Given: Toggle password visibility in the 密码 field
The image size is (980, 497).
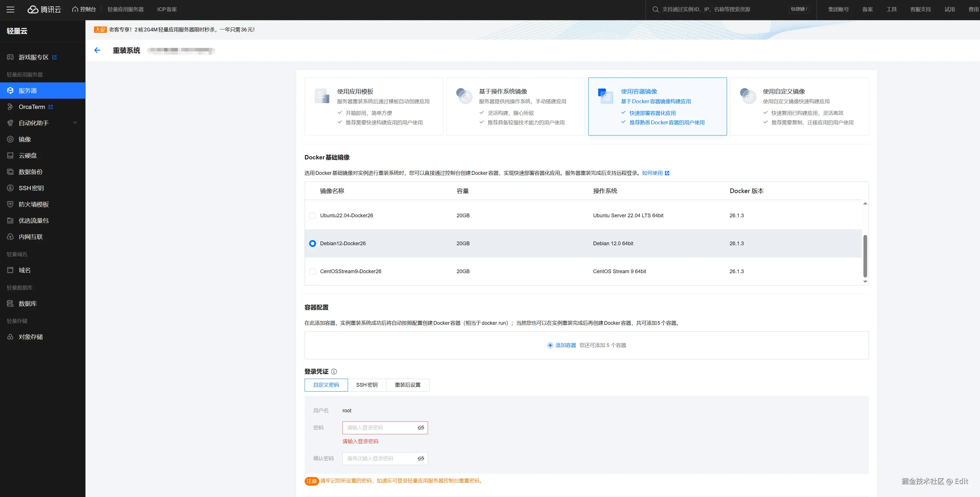Looking at the screenshot, I should 420,427.
